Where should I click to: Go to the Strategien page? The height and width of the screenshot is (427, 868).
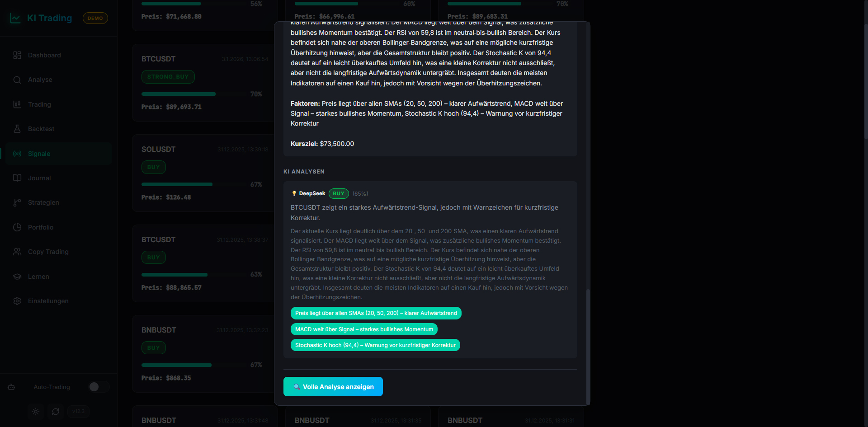(x=43, y=202)
